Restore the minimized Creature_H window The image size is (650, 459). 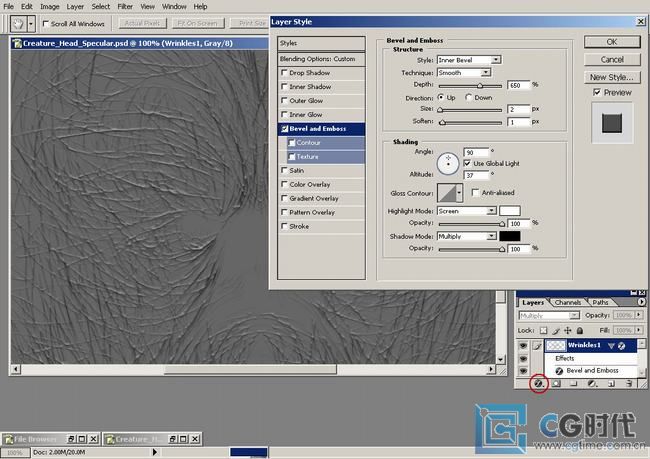[172, 439]
